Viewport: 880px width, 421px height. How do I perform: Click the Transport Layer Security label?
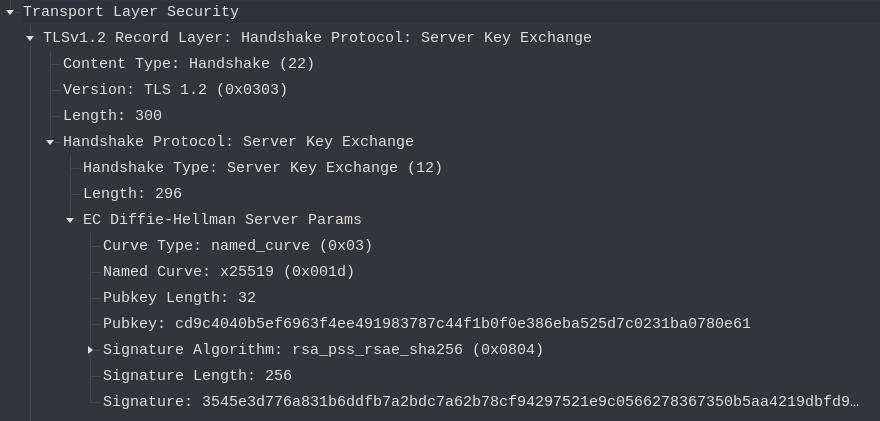click(x=130, y=12)
